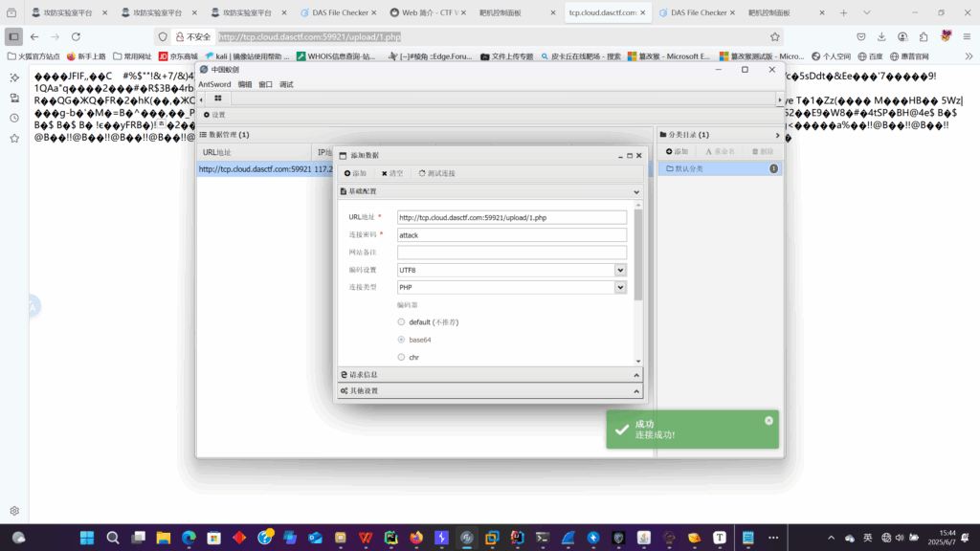Open Firefox sidebar bookmarks star icon
This screenshot has height=551, width=980.
point(14,138)
